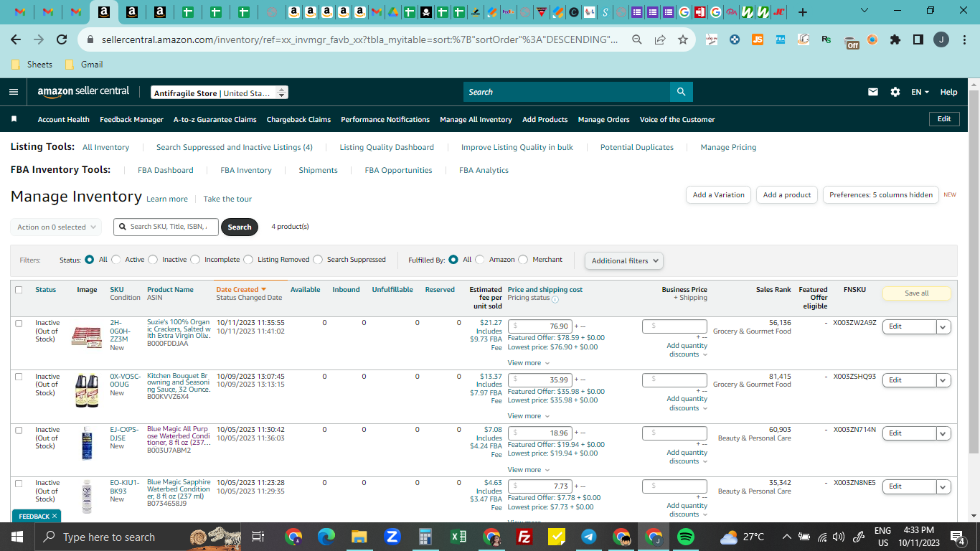The image size is (980, 551).
Task: Toggle the Chrome side panel icon
Action: [918, 39]
